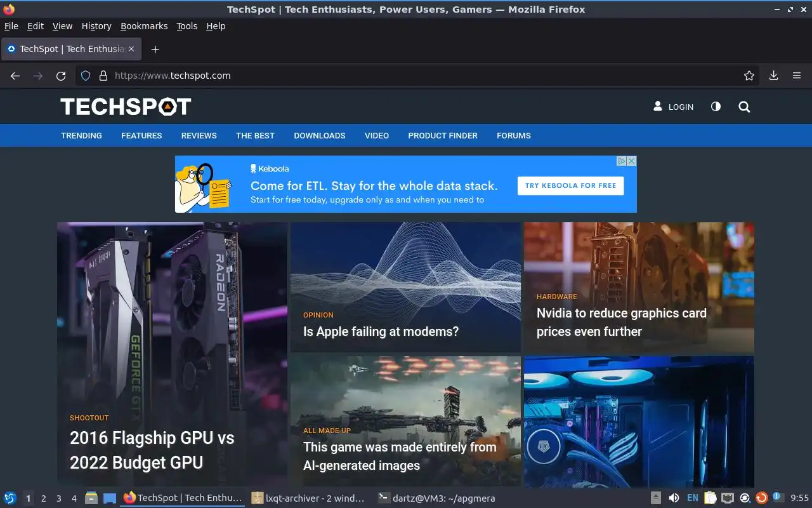
Task: Toggle the TechSpot dark/light theme
Action: (716, 106)
